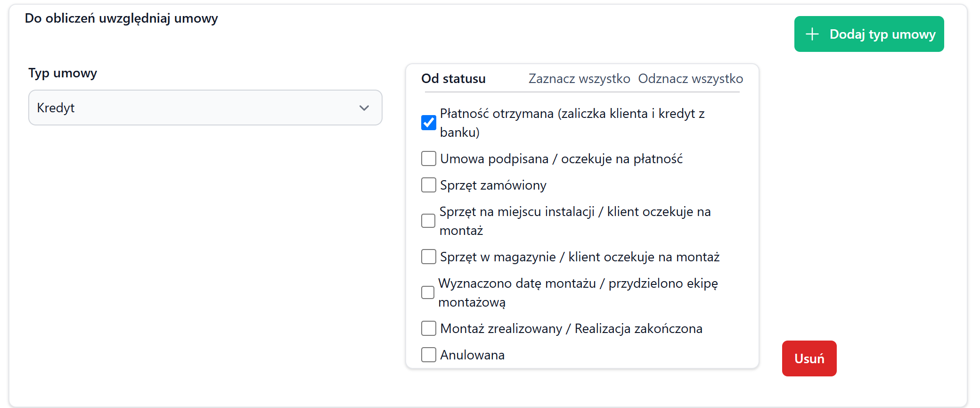Click the chevron arrow in the Kredyt select
The width and height of the screenshot is (980, 408).
[x=364, y=108]
